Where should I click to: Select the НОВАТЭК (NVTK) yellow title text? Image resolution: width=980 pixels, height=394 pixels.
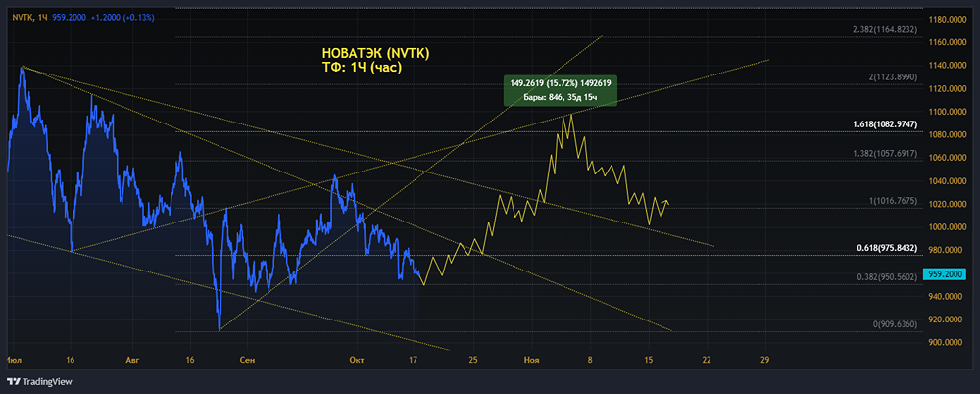tap(375, 55)
